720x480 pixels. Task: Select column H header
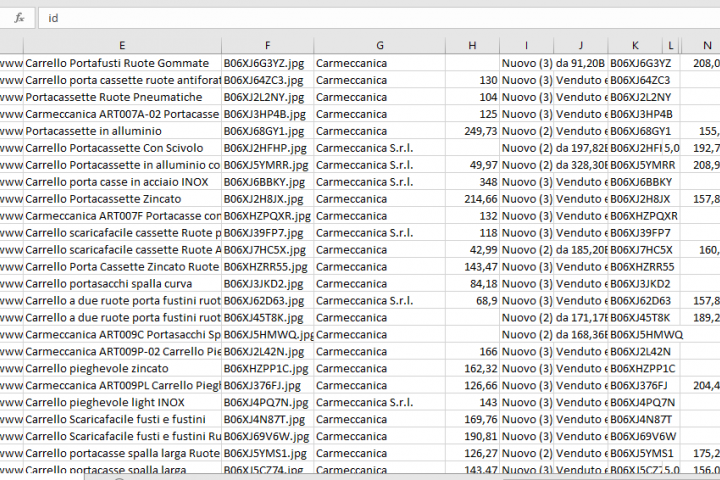(x=472, y=45)
